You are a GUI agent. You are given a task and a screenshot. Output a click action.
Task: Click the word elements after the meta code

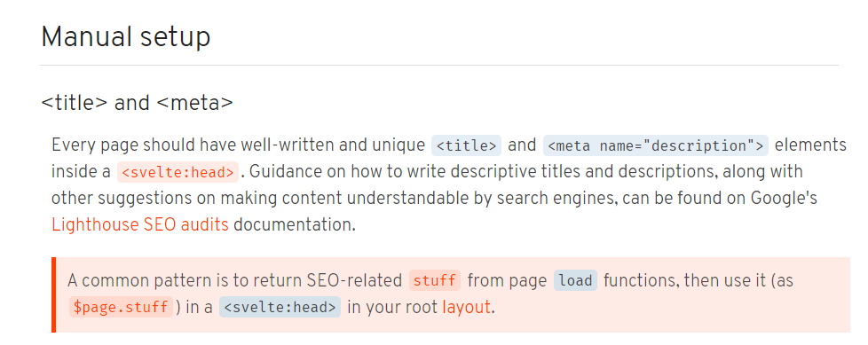pyautogui.click(x=810, y=145)
